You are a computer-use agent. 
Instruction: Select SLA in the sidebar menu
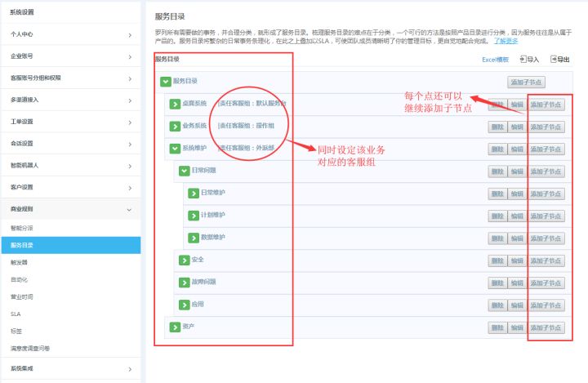[x=16, y=314]
